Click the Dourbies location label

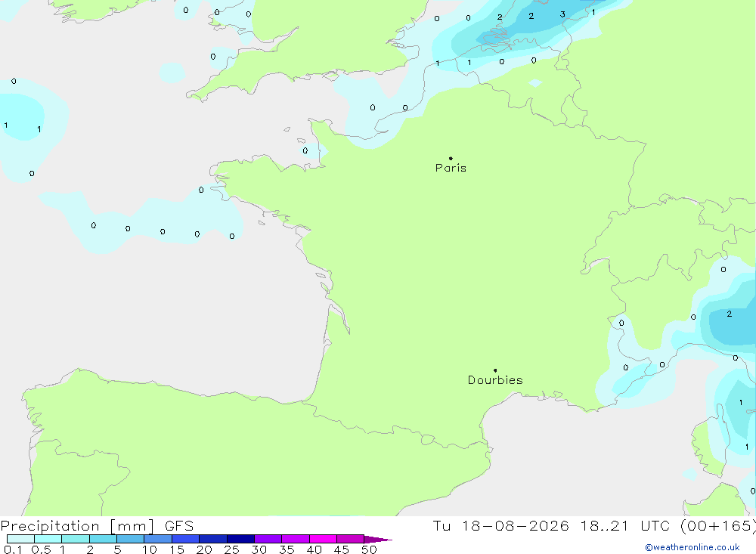[x=495, y=380]
